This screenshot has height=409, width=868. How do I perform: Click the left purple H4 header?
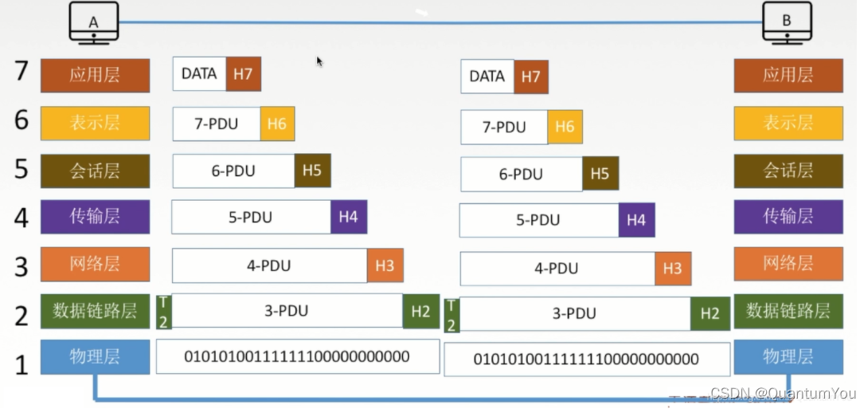(x=349, y=217)
